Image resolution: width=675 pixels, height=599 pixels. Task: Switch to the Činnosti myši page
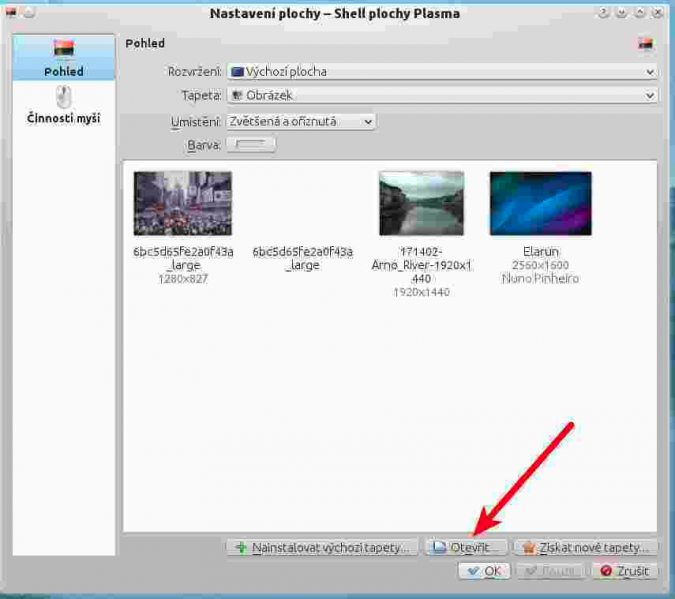coord(63,105)
